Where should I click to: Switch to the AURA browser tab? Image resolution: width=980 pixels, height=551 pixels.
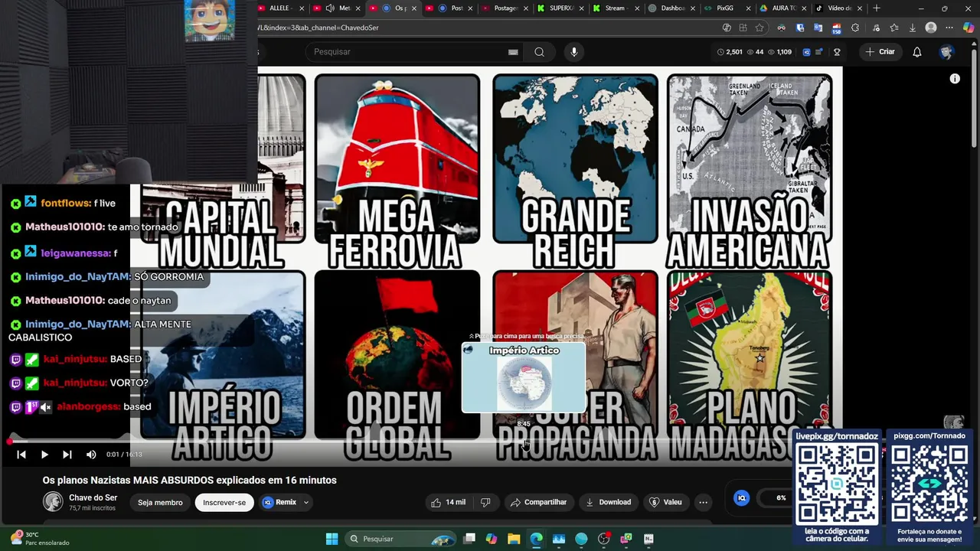coord(782,8)
